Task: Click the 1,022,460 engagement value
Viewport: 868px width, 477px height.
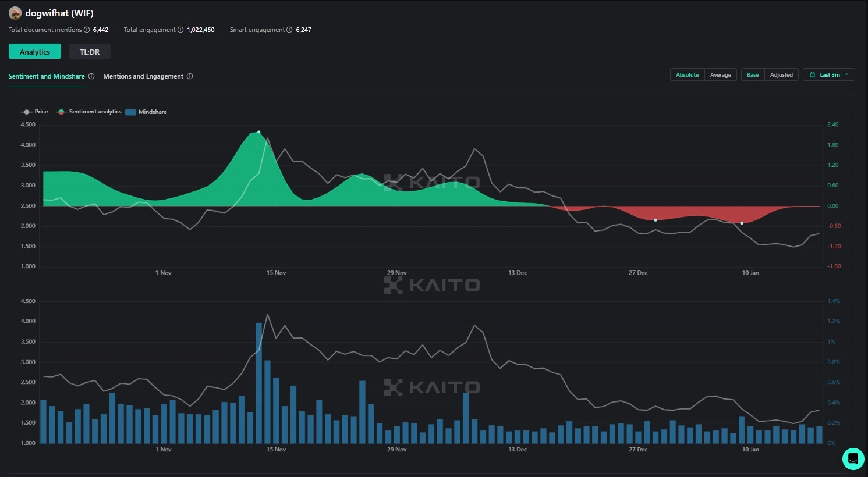Action: (x=201, y=30)
